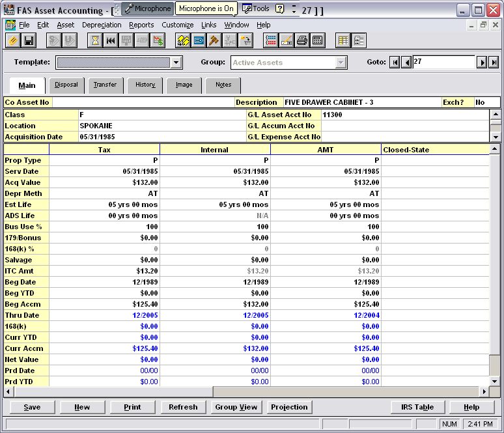The width and height of the screenshot is (504, 433).
Task: Switch to the Transfer tab
Action: coord(104,85)
